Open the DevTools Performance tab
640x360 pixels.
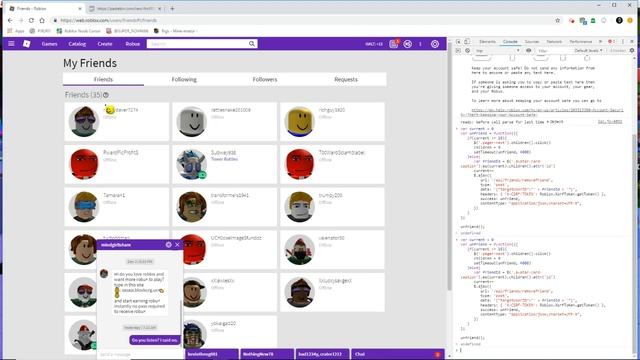point(581,42)
